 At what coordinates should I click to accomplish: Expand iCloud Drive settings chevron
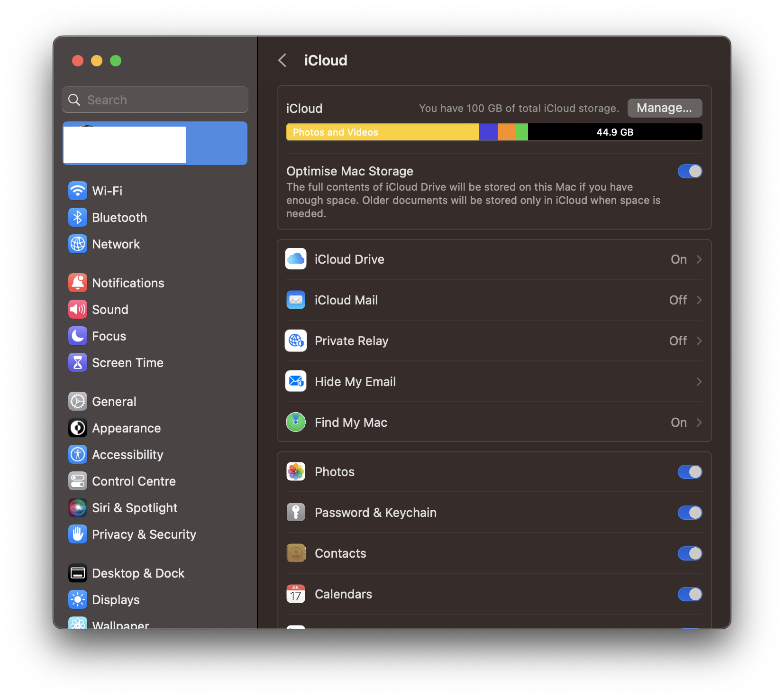[699, 259]
